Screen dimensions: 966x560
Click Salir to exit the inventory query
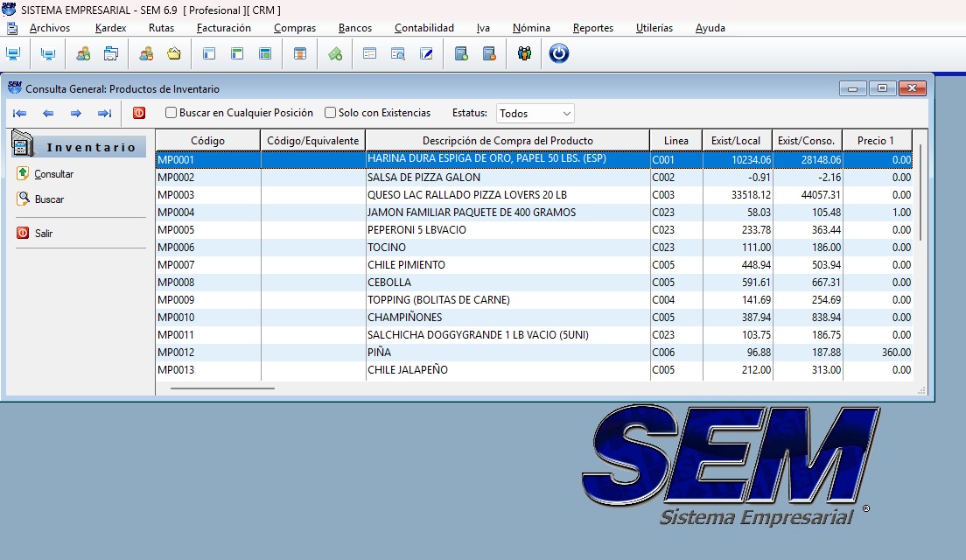click(43, 233)
